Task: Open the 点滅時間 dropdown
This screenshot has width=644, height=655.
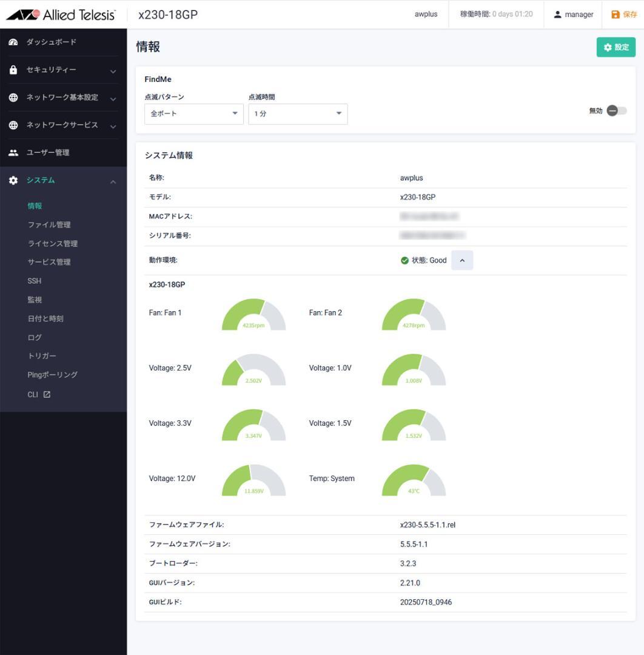Action: pos(297,114)
